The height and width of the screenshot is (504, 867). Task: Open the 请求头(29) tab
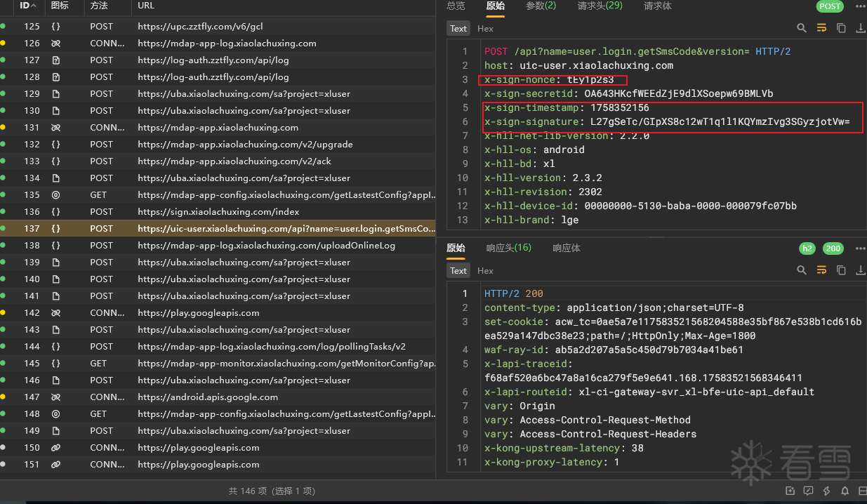point(600,6)
